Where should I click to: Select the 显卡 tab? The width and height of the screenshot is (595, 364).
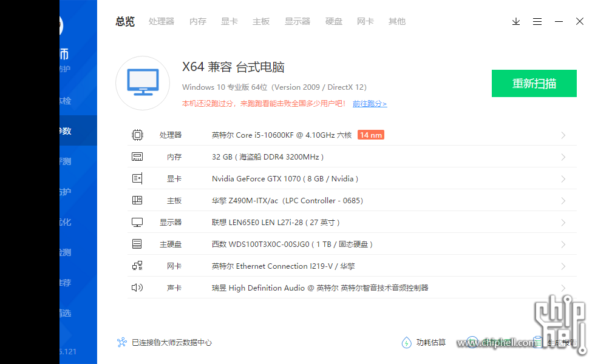pyautogui.click(x=229, y=22)
